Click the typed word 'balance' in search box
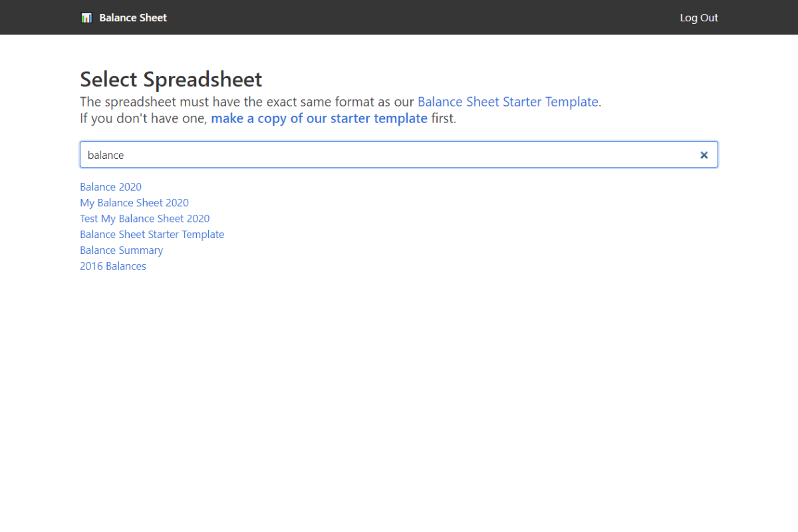The height and width of the screenshot is (532, 798). tap(106, 155)
